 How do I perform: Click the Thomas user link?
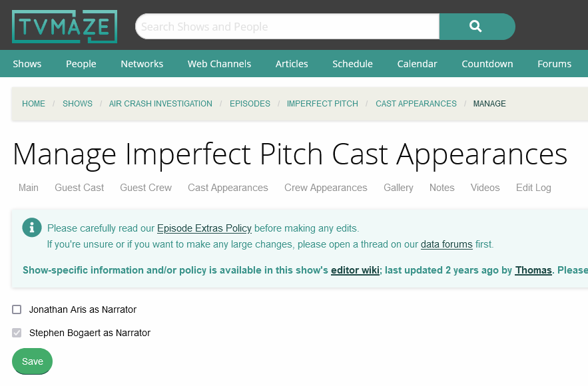pos(533,270)
